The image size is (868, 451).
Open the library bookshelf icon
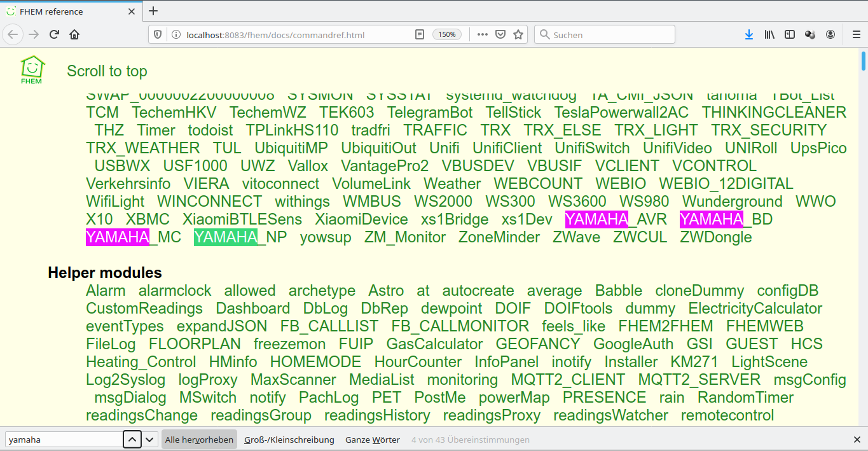click(x=769, y=35)
